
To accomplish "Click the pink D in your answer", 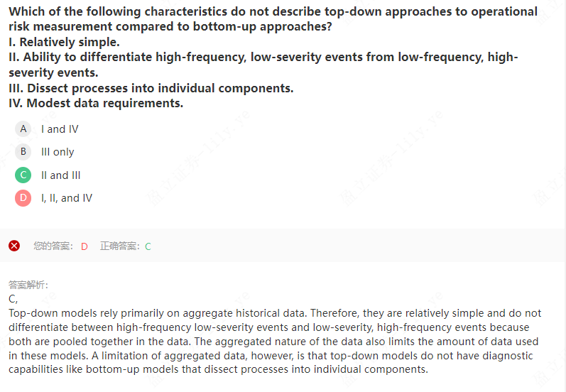I will click(85, 246).
